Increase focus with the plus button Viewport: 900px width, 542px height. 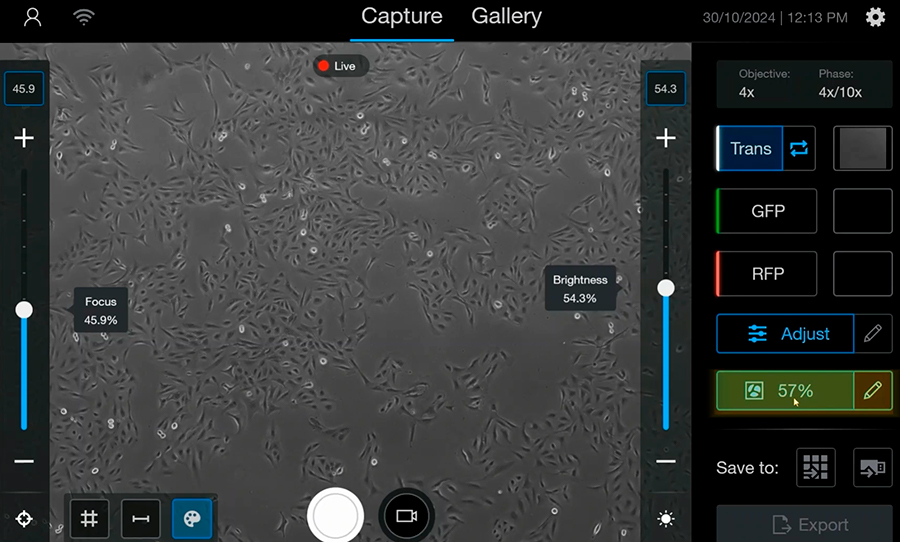pyautogui.click(x=24, y=138)
